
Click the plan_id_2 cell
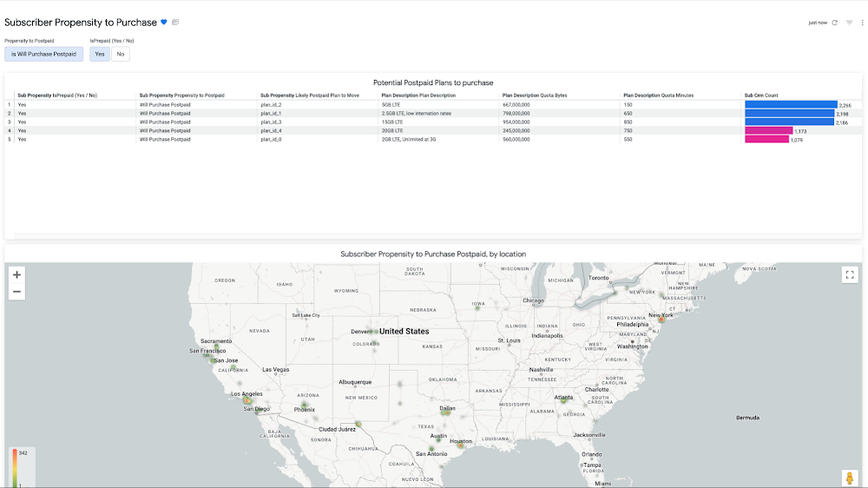coord(271,105)
